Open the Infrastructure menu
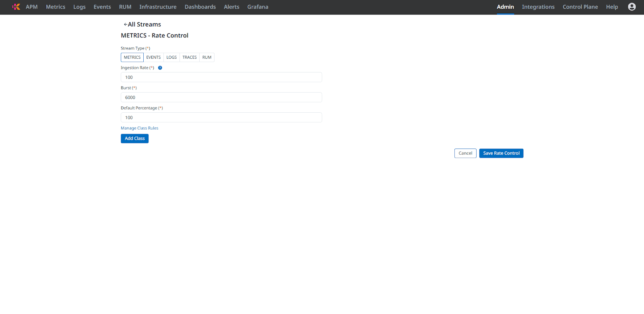Screen dimensions: 644x314 coord(158,7)
